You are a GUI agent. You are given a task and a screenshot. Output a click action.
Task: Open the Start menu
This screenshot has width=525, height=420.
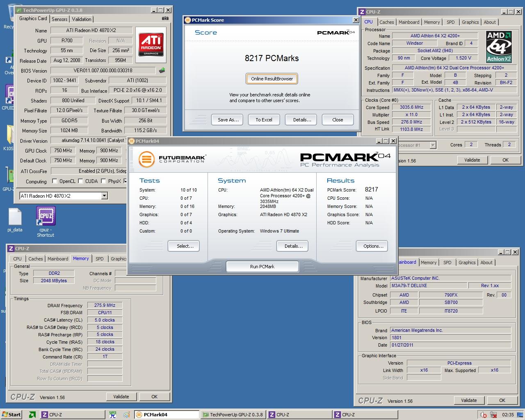click(11, 415)
